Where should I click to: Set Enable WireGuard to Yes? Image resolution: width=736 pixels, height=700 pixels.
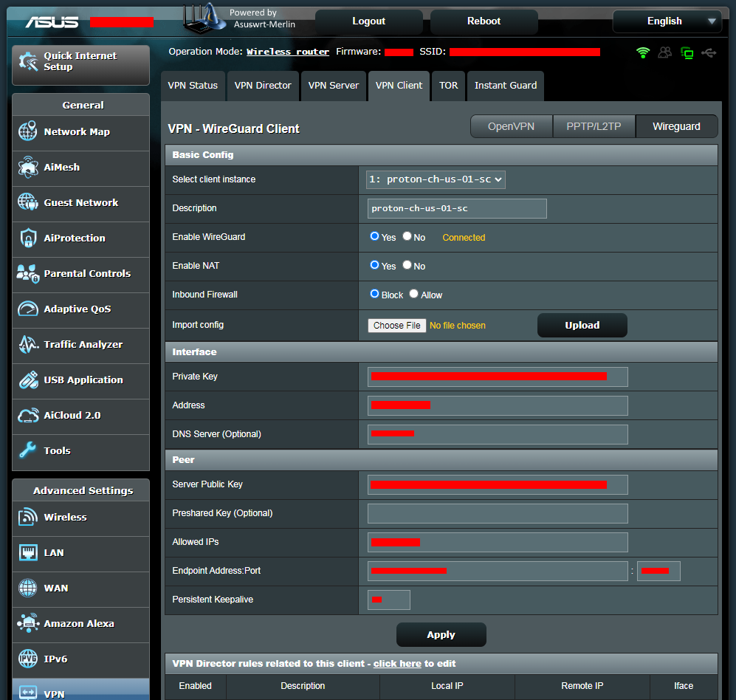[374, 236]
